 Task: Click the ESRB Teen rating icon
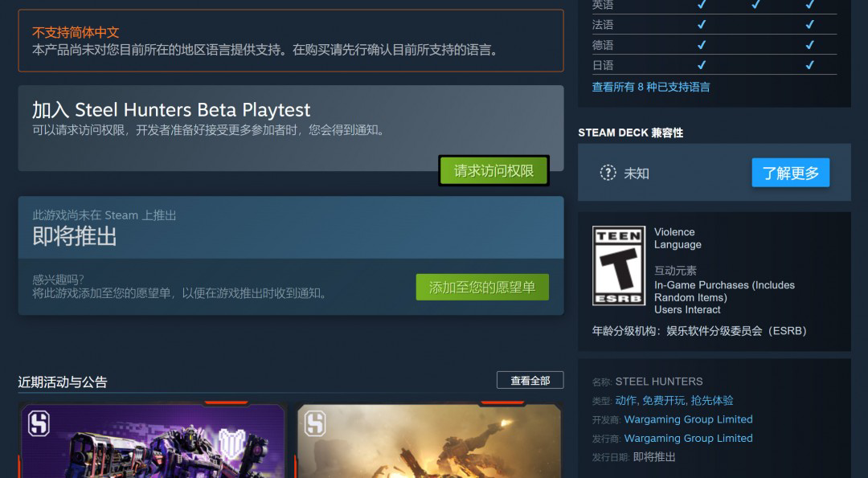coord(618,266)
